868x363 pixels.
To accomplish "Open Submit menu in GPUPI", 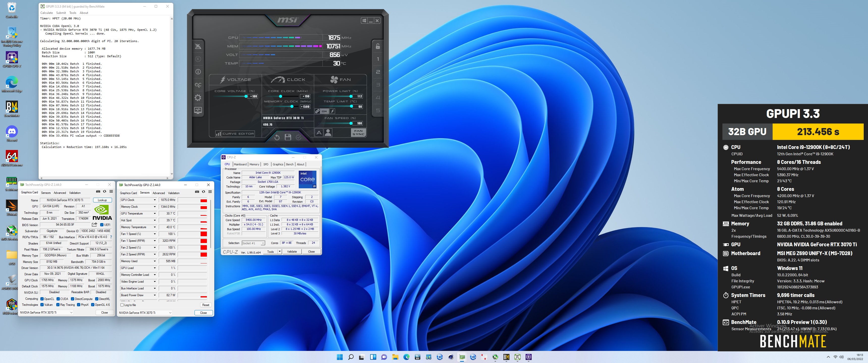I will pyautogui.click(x=61, y=13).
